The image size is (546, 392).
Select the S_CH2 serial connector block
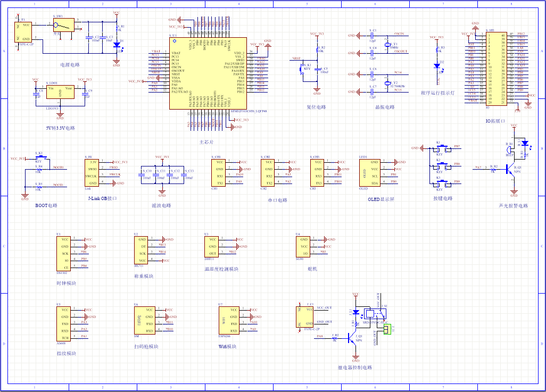click(x=268, y=173)
